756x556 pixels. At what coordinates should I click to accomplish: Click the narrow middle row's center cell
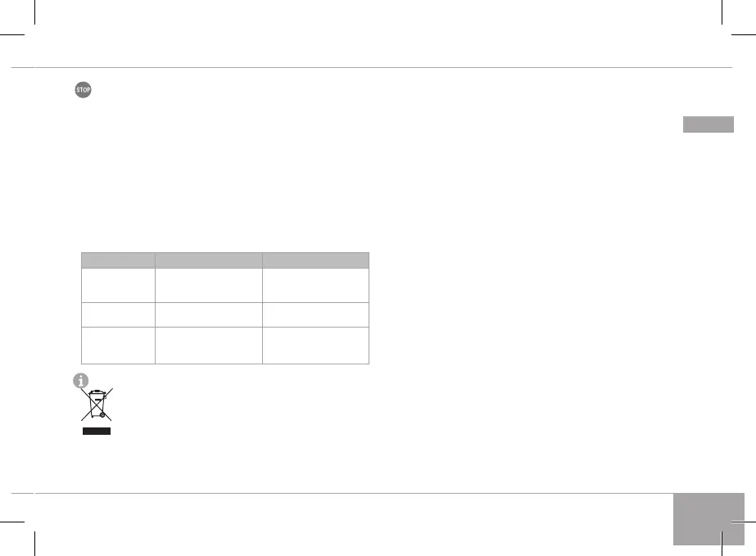point(209,313)
